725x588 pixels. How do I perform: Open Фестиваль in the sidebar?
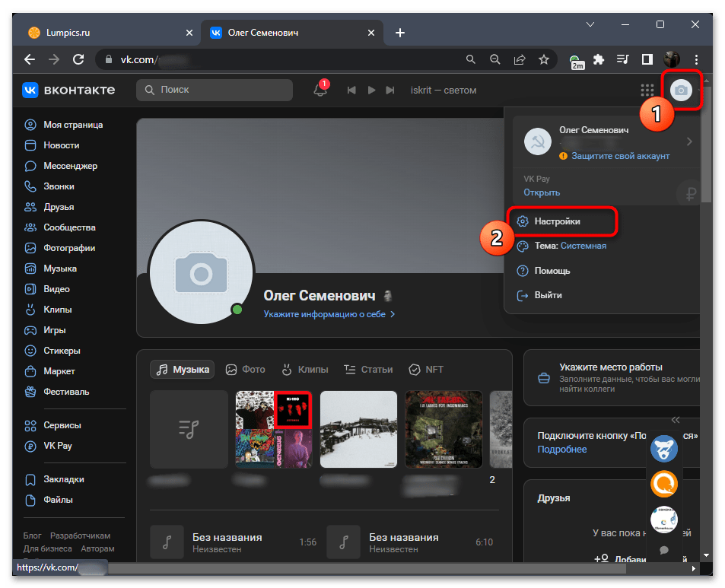point(57,392)
